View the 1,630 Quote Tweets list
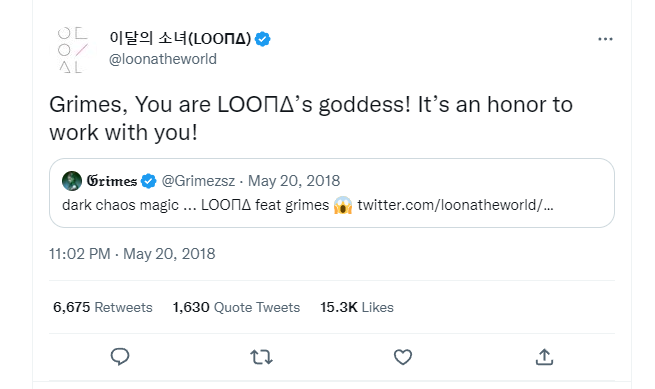Image resolution: width=655 pixels, height=389 pixels. [236, 307]
